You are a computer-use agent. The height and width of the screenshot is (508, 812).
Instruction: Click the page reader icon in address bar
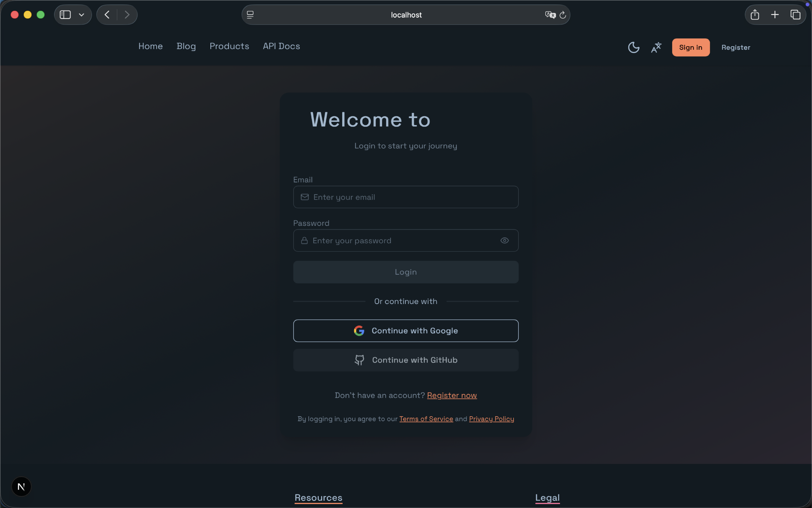click(250, 15)
